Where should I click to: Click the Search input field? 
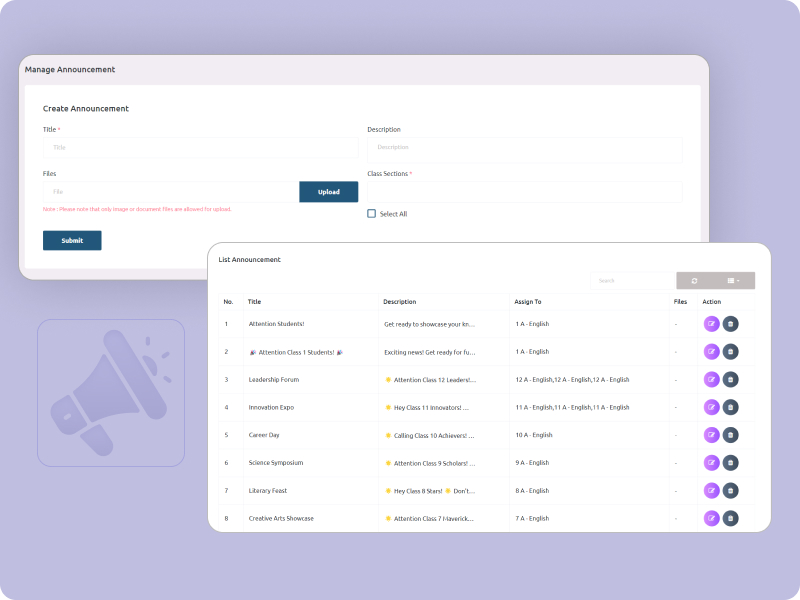tap(632, 280)
